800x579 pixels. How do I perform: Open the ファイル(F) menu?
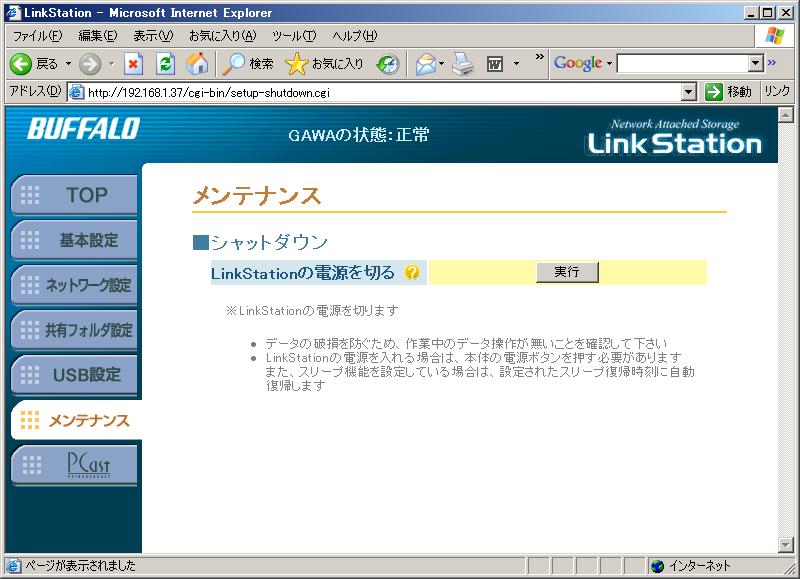click(38, 36)
